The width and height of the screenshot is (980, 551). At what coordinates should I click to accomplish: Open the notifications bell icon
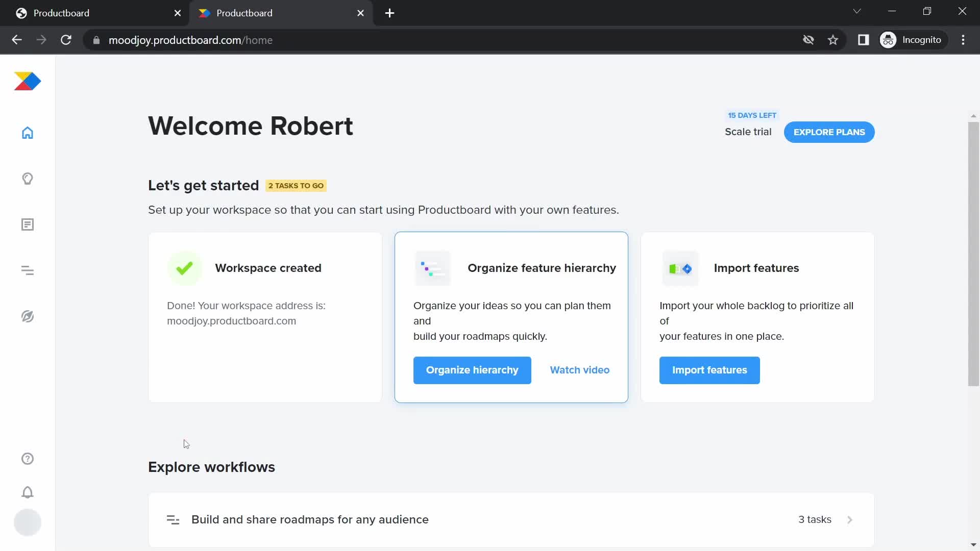coord(28,492)
